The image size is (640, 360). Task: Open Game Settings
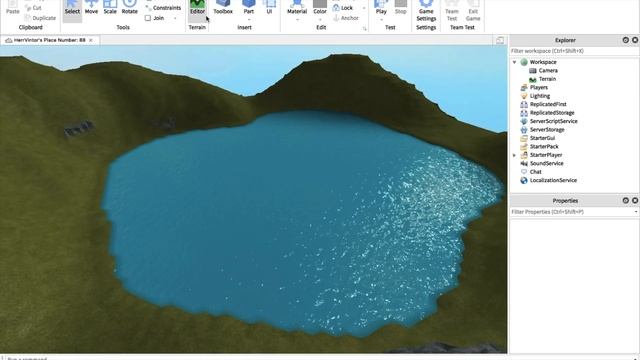click(426, 11)
